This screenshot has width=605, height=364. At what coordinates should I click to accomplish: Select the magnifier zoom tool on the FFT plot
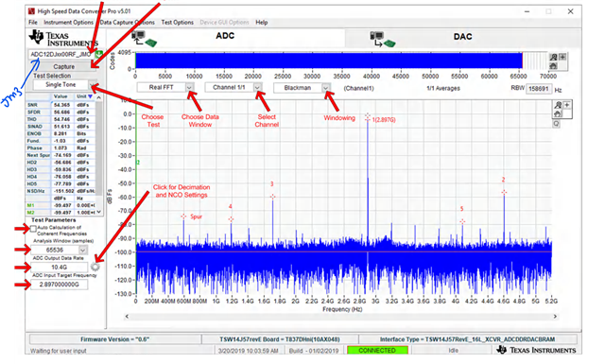click(x=558, y=105)
